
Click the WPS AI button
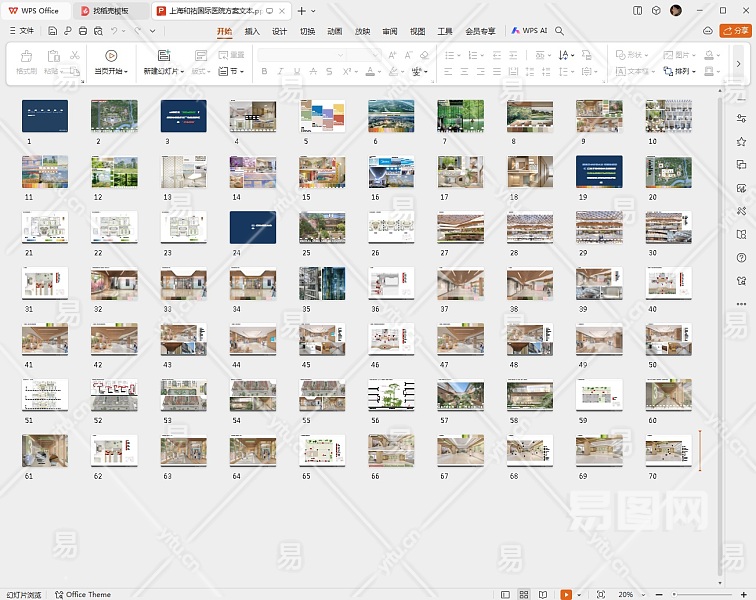tap(530, 31)
